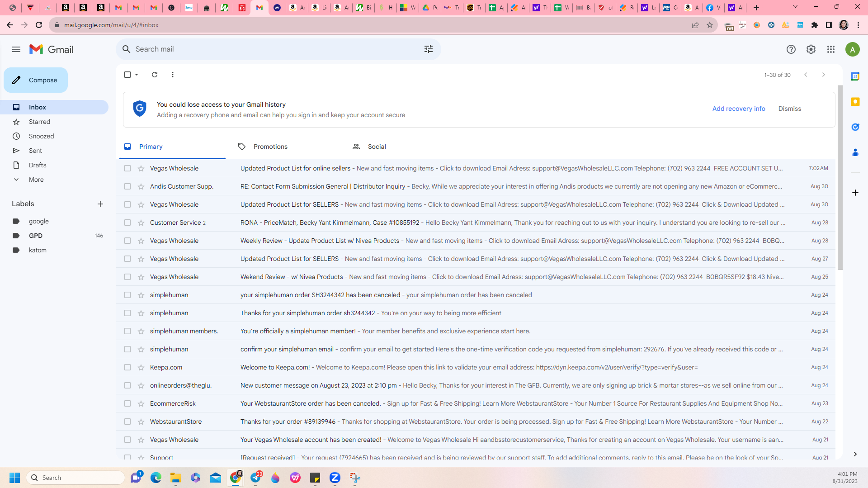Expand the select dropdown arrow
Image resolution: width=868 pixels, height=488 pixels.
coord(137,75)
